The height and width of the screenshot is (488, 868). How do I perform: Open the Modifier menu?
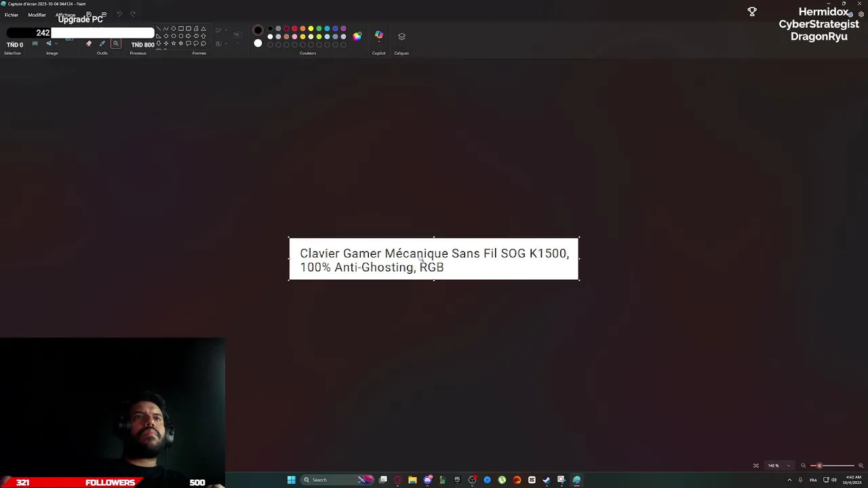pyautogui.click(x=37, y=15)
